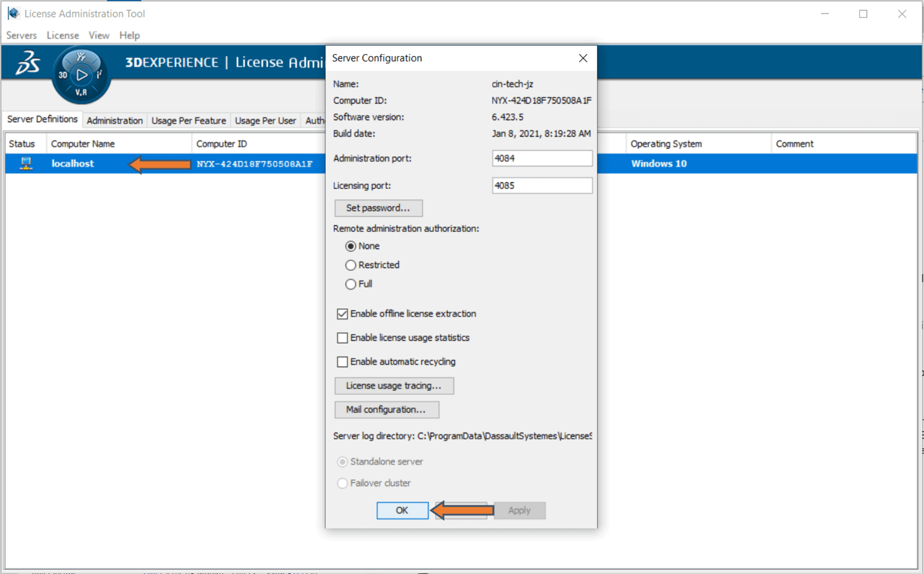Maximize the License Administration Tool window
Image resolution: width=924 pixels, height=574 pixels.
(863, 14)
